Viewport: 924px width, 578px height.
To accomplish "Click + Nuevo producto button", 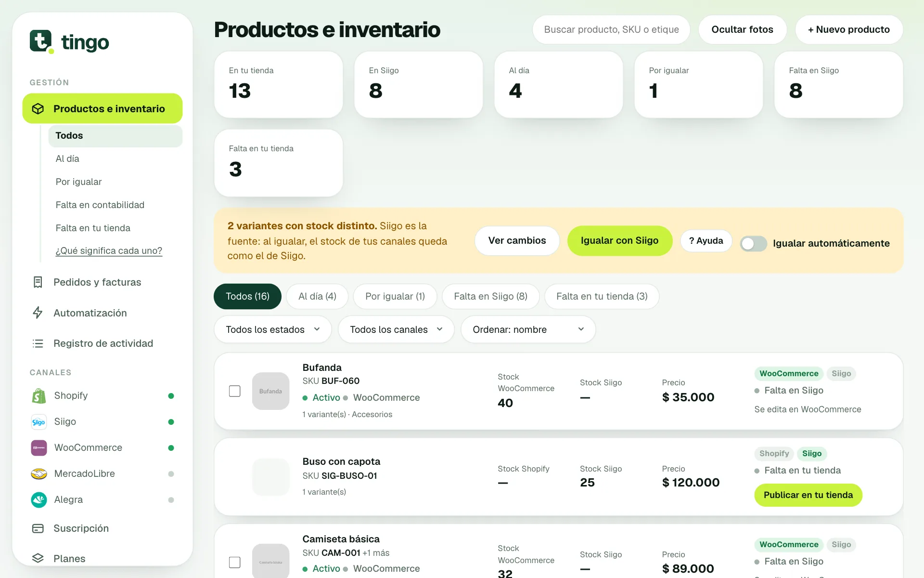I will (x=849, y=30).
